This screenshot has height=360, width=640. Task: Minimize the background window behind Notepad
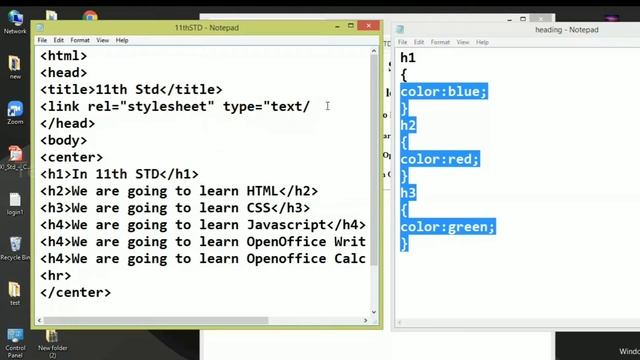click(x=509, y=19)
